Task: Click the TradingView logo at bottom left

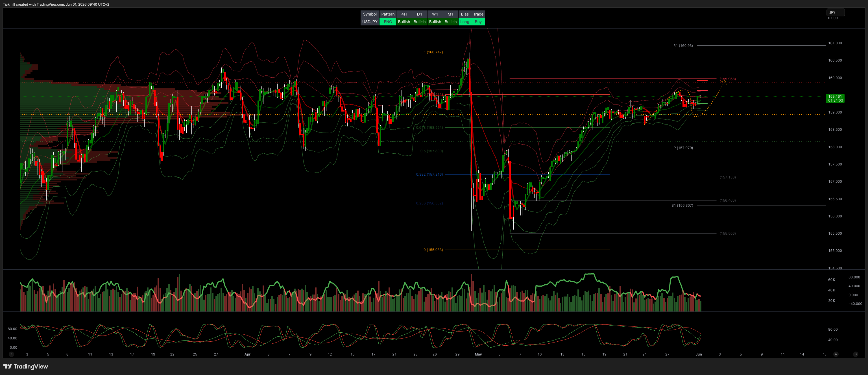Action: [x=26, y=367]
